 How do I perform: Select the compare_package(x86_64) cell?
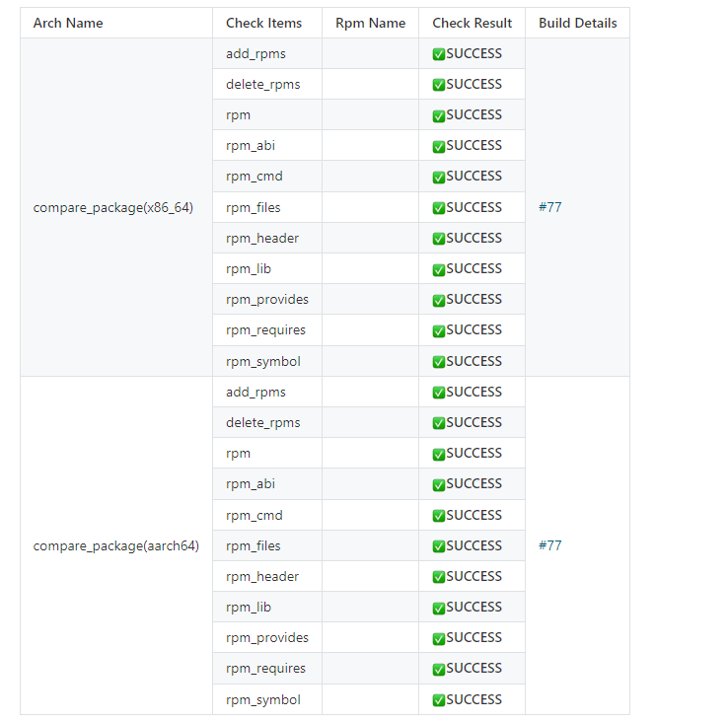point(112,207)
